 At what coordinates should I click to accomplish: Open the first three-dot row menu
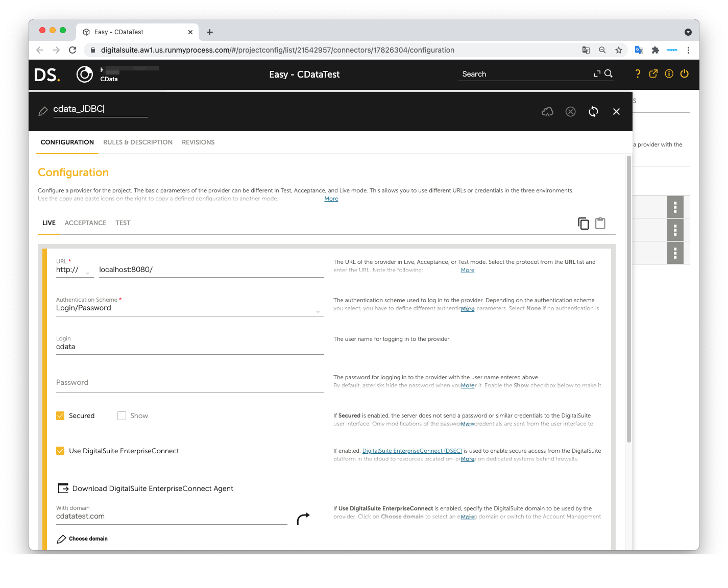coord(675,207)
